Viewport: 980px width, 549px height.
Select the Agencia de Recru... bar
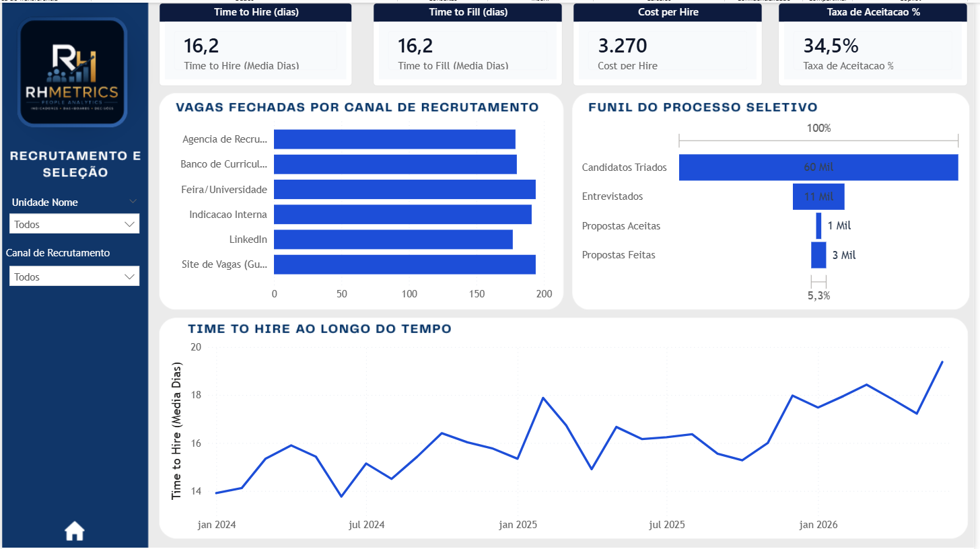394,139
